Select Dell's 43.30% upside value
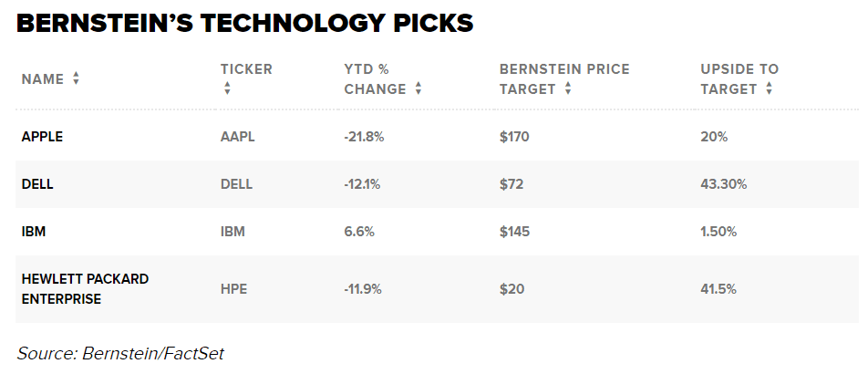Screen dimensions: 868x374 [723, 184]
